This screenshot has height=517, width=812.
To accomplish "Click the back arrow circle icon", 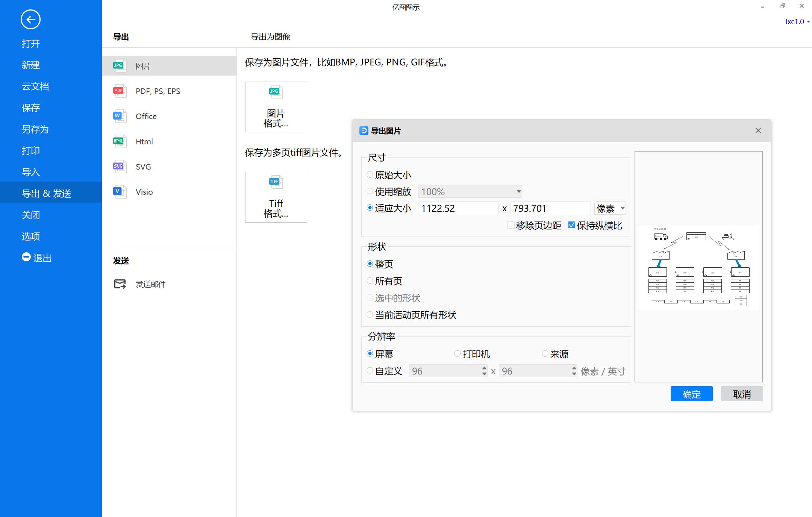I will (30, 20).
